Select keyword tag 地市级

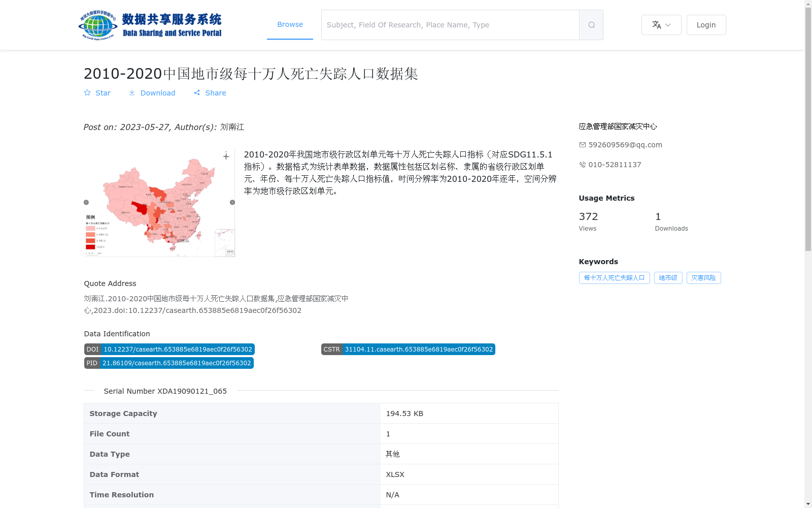tap(668, 278)
